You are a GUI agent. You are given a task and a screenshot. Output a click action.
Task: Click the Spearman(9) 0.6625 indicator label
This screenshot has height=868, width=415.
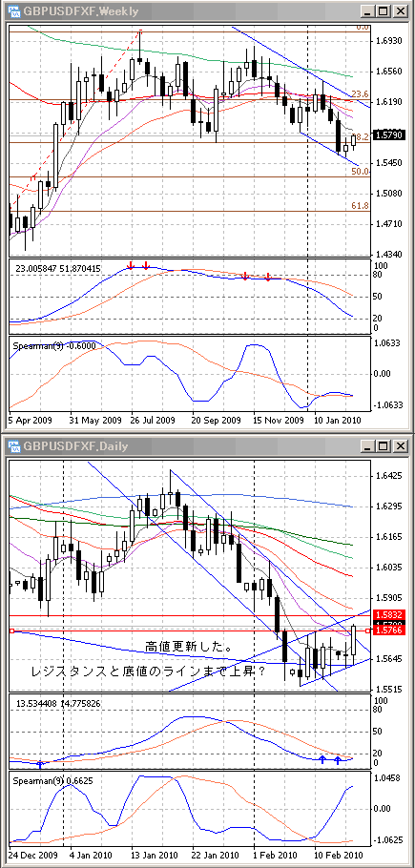coord(52,780)
